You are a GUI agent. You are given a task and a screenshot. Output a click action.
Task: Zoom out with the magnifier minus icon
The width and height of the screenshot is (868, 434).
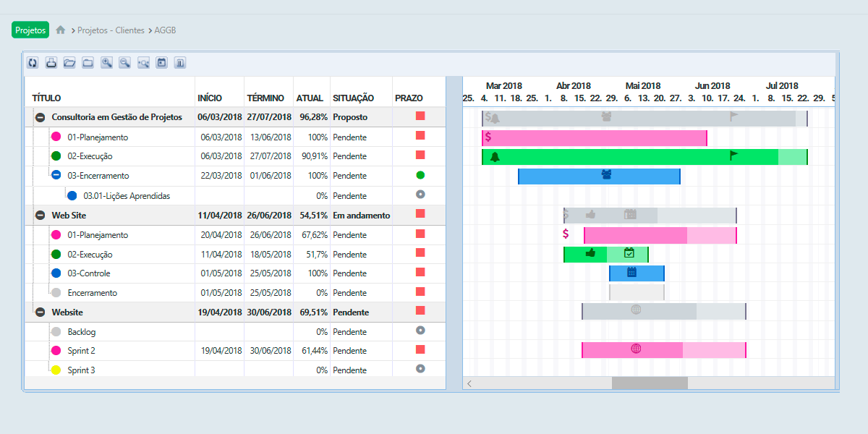[x=125, y=63]
